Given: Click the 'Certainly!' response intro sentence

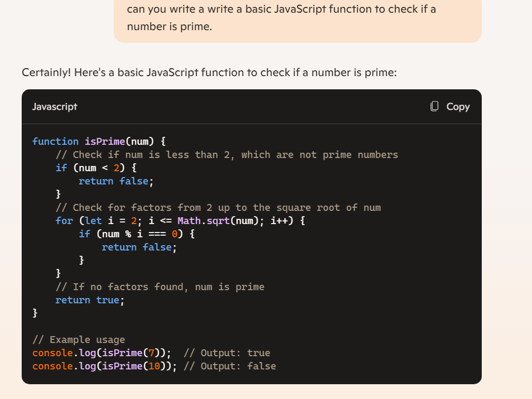Looking at the screenshot, I should pos(209,72).
